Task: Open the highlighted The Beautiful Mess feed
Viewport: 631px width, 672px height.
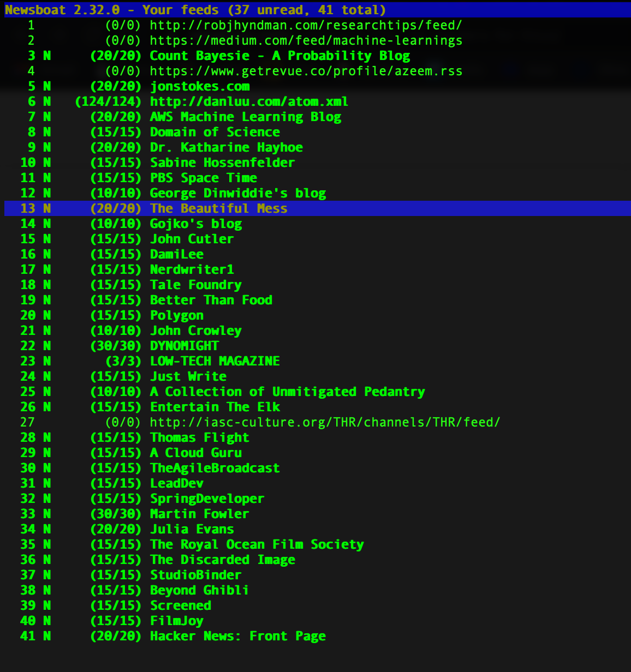Action: (x=218, y=209)
